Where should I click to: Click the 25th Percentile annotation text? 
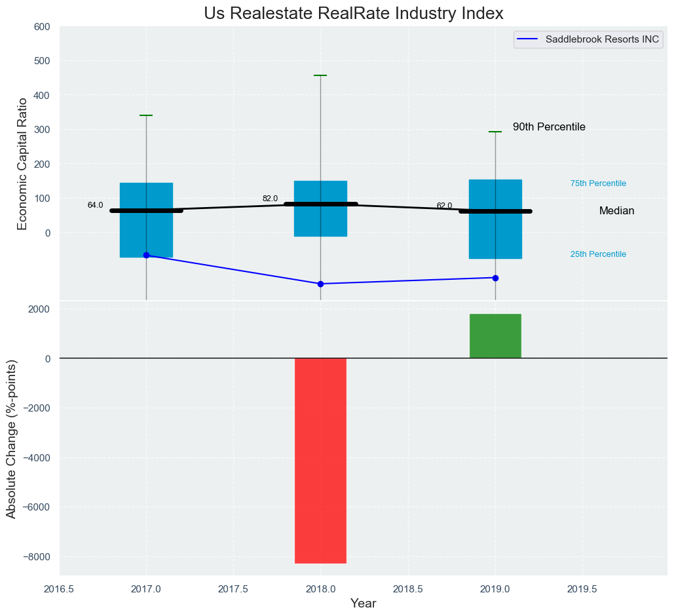(x=598, y=254)
